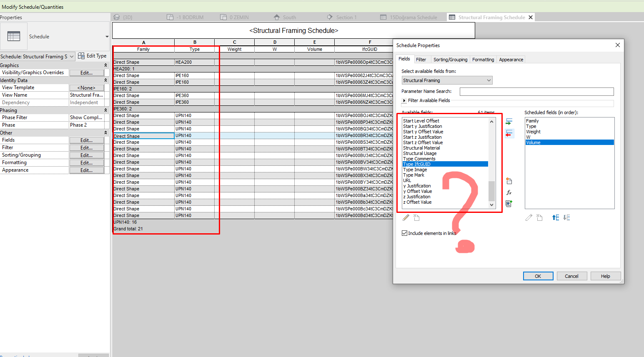Viewport: 644px width, 357px height.
Task: Click the Schedule thumbnail in the Properties palette
Action: (14, 36)
